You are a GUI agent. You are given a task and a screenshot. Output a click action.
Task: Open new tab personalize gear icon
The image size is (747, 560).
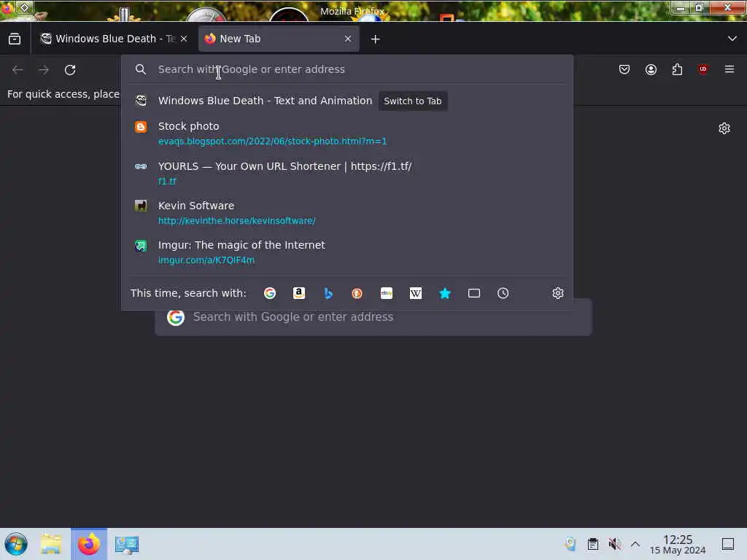[724, 128]
